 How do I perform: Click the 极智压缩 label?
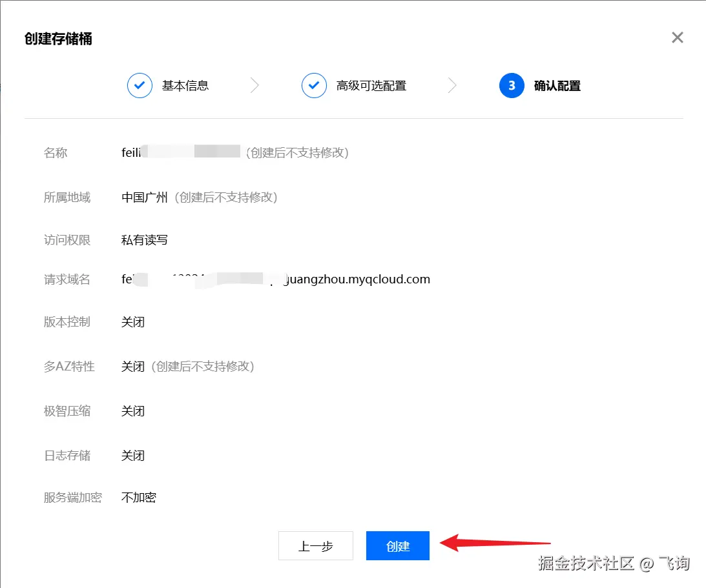pos(67,411)
